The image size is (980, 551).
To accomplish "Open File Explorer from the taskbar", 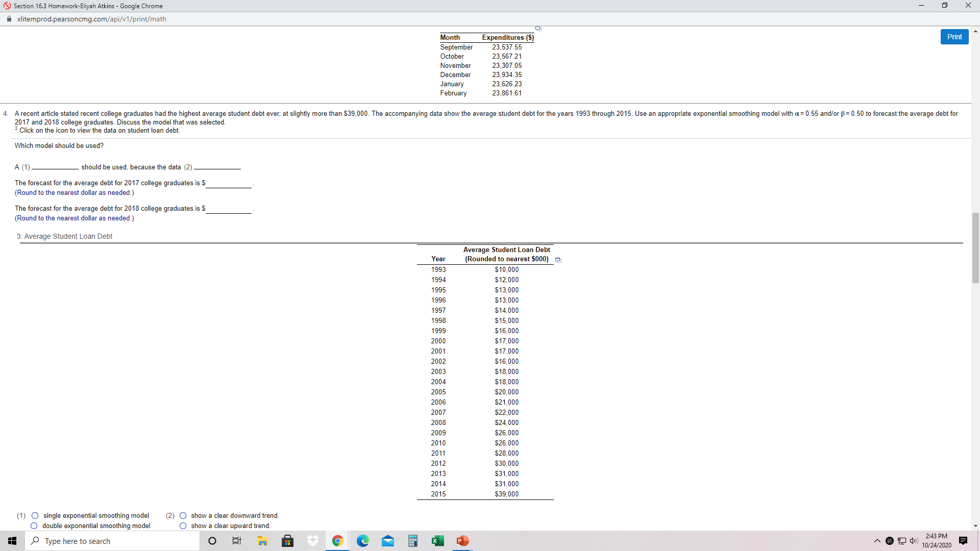I will pyautogui.click(x=262, y=541).
